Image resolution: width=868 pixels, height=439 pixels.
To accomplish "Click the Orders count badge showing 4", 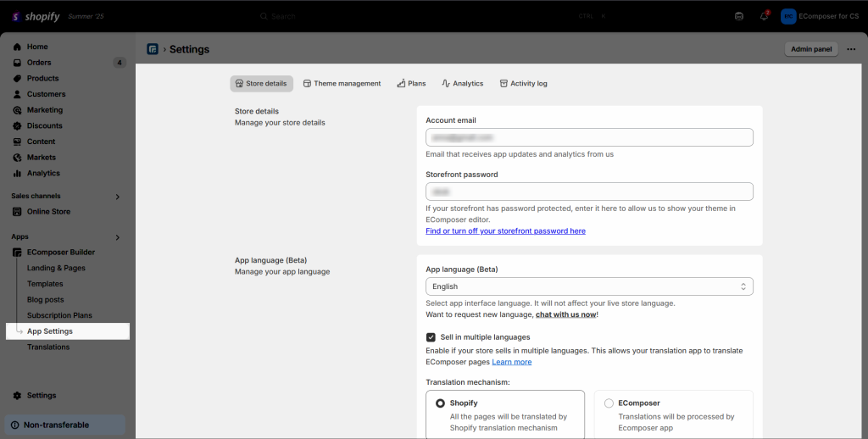I will [x=119, y=63].
